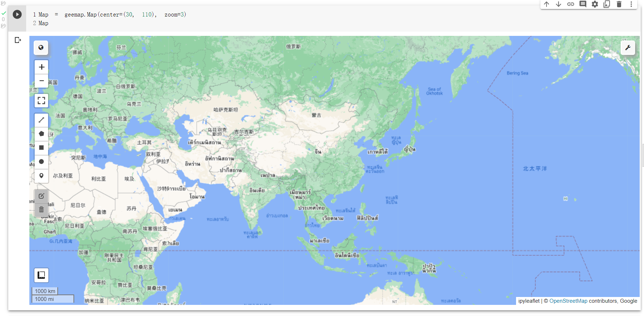Click the '叙利亚' label on the map

coord(153,154)
